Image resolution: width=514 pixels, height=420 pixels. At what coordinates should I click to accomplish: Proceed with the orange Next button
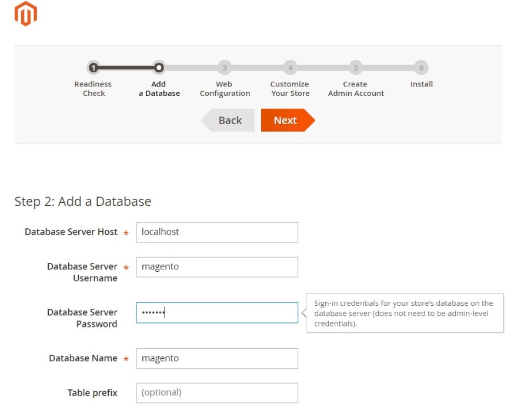pyautogui.click(x=288, y=121)
